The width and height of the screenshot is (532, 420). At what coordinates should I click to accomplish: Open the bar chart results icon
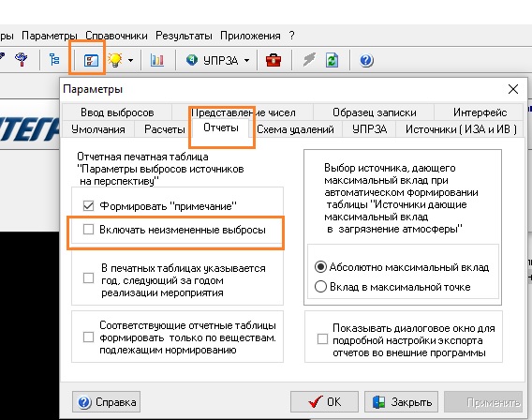point(157,60)
